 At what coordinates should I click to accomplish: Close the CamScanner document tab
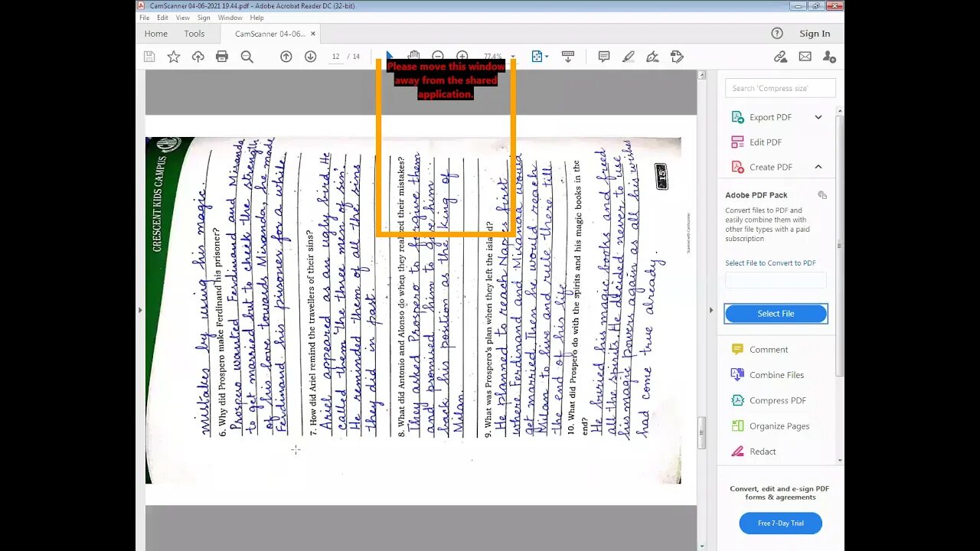pos(313,34)
